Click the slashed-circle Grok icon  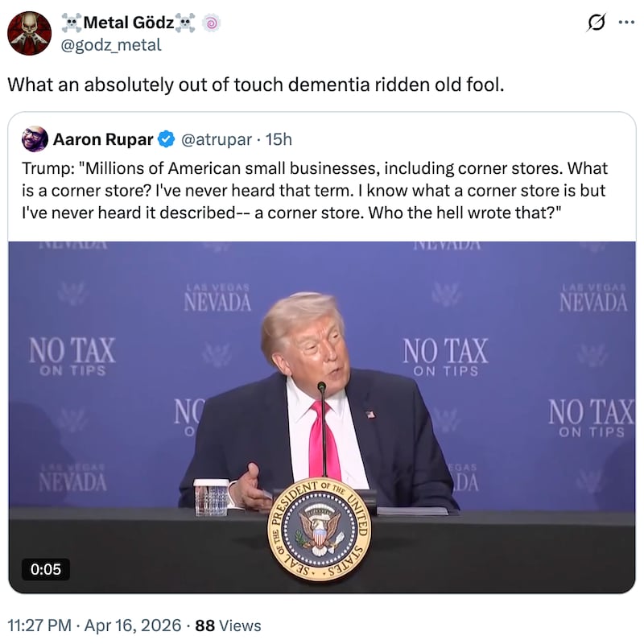coord(597,23)
